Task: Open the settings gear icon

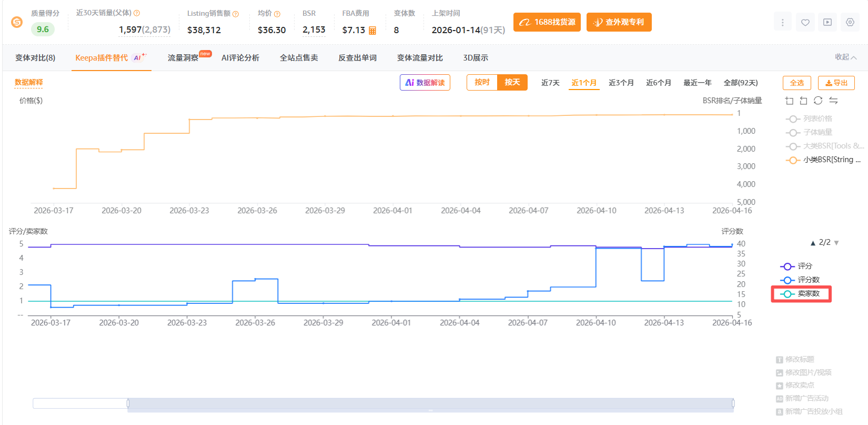Action: coord(850,22)
